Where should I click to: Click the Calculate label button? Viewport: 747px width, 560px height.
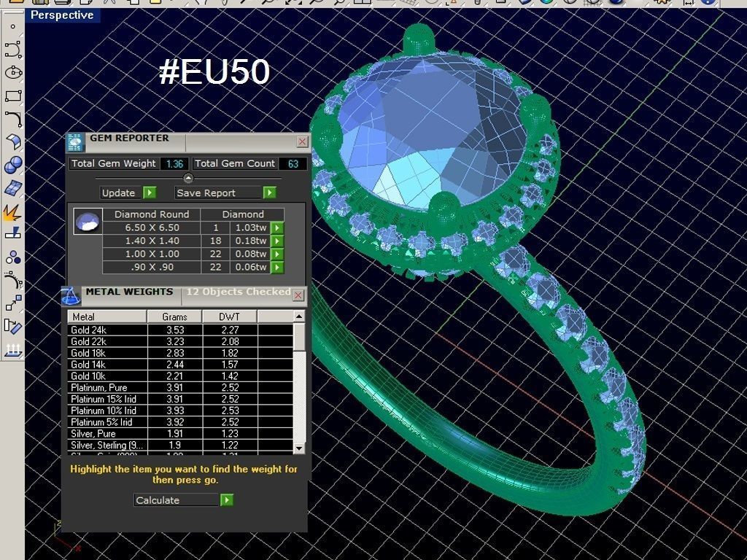(x=177, y=500)
